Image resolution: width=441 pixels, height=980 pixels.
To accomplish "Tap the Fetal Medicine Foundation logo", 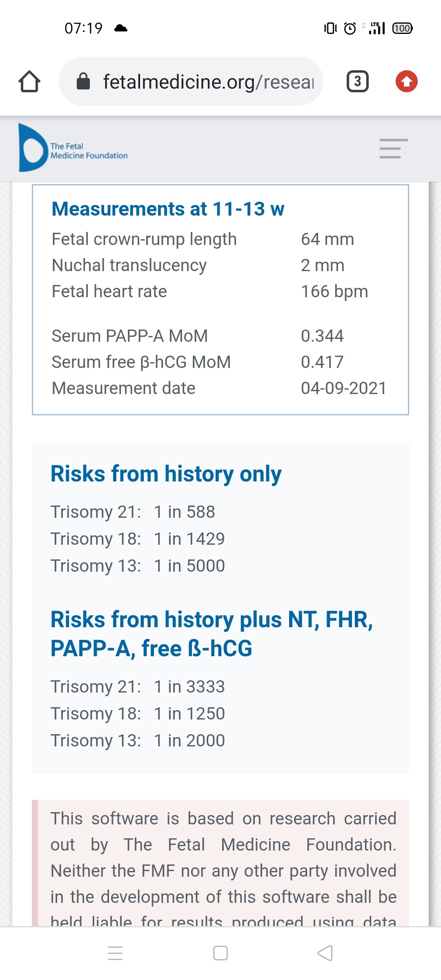I will [73, 148].
